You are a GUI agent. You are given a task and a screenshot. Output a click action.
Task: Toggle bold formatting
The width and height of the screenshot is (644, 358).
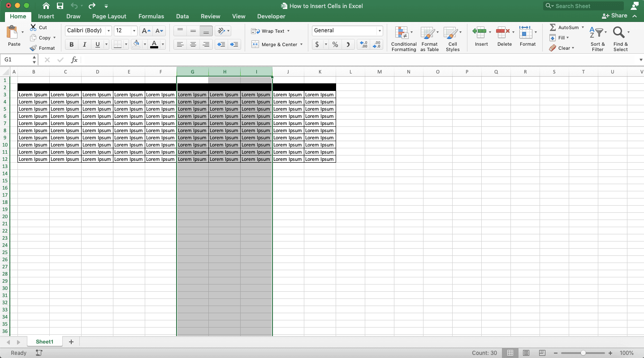71,44
